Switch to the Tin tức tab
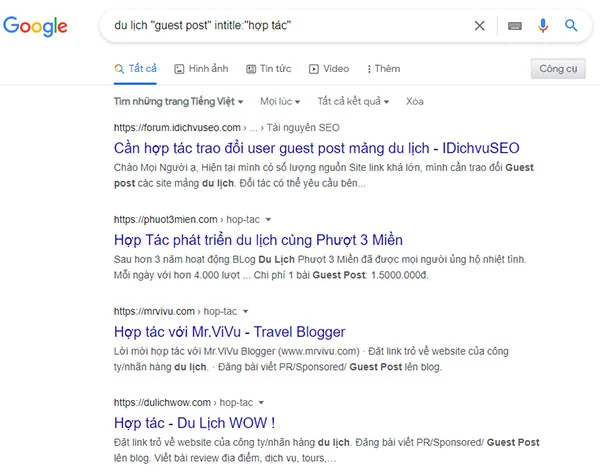The width and height of the screenshot is (600, 475). tap(268, 69)
